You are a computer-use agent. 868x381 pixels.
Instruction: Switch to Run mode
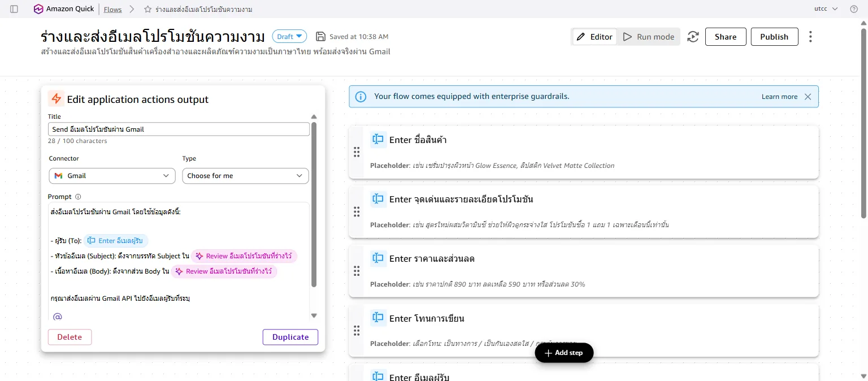(649, 37)
